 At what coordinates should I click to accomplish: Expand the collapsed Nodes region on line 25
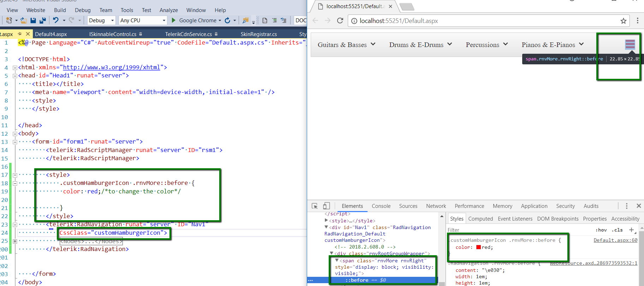[15, 241]
